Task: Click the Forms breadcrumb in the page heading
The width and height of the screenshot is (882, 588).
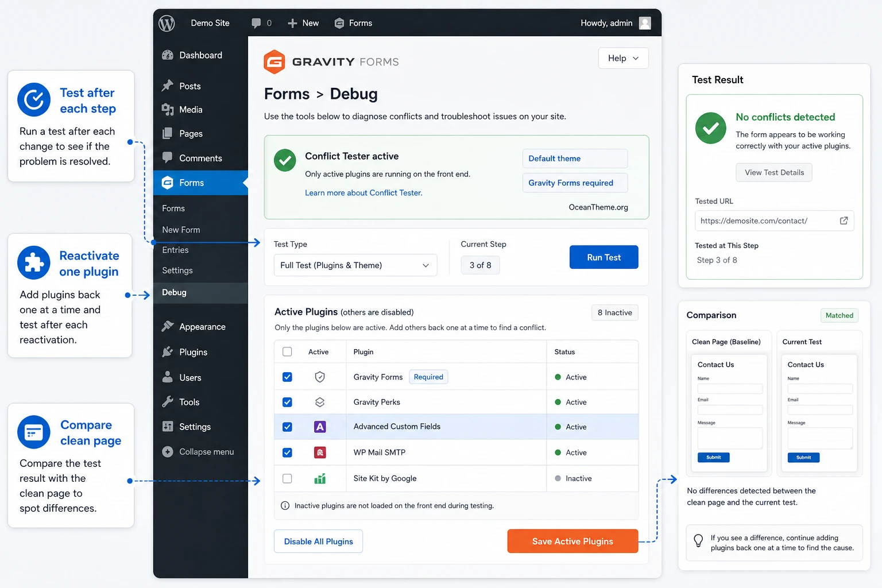Action: [x=287, y=94]
